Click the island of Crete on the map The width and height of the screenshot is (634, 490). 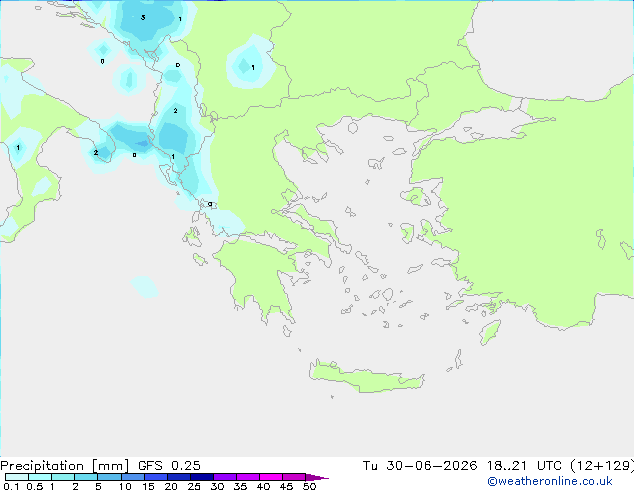(366, 378)
